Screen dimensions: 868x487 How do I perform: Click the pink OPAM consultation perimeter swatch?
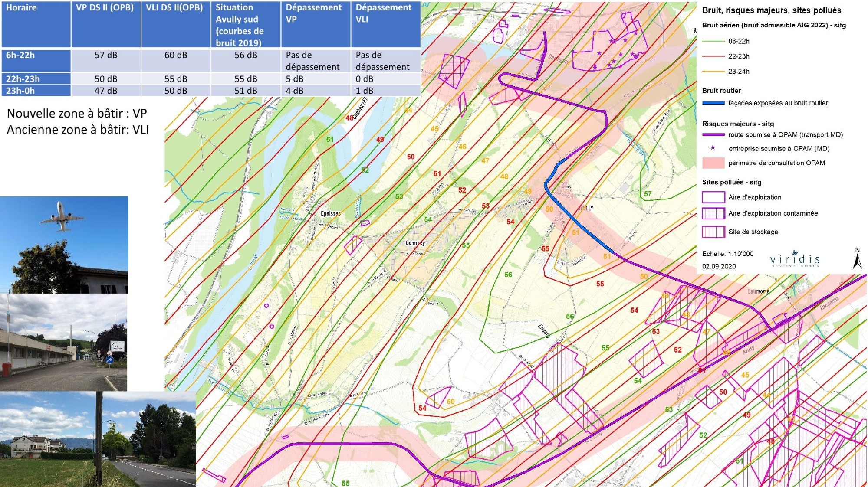pyautogui.click(x=713, y=163)
